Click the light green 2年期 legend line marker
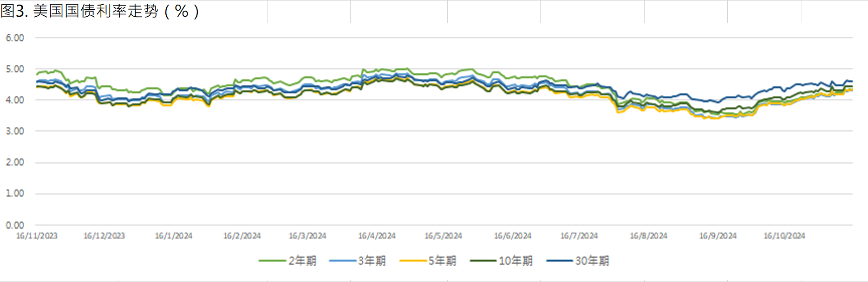 click(x=272, y=261)
